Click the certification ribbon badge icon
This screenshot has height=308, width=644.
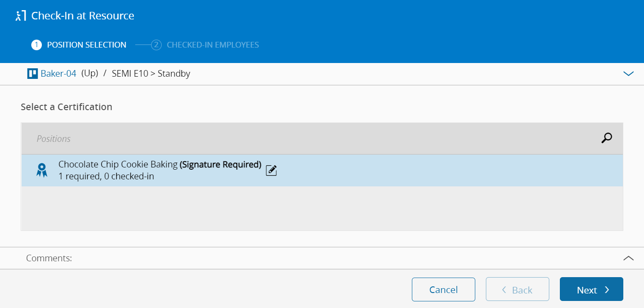coord(42,170)
